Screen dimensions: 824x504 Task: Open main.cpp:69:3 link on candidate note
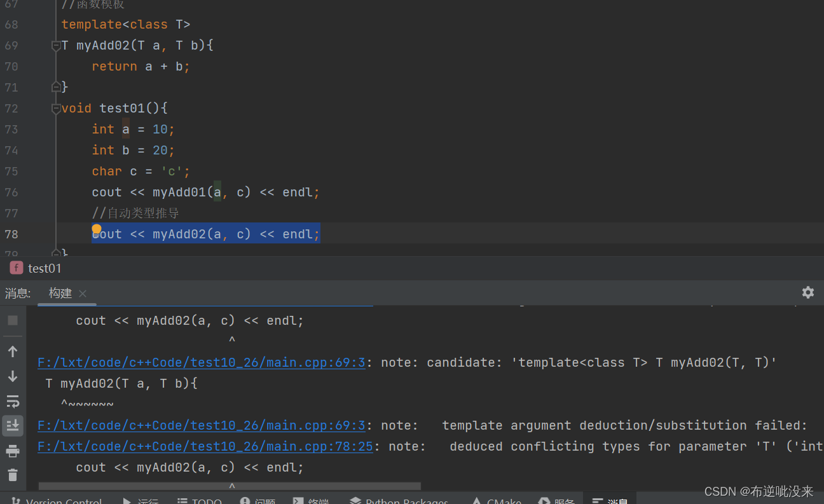coord(202,363)
